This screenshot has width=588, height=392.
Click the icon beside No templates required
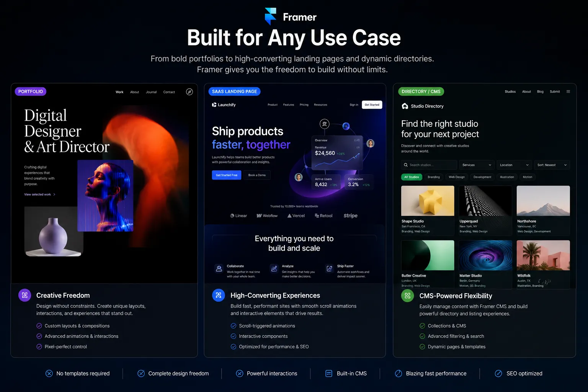[x=49, y=373]
